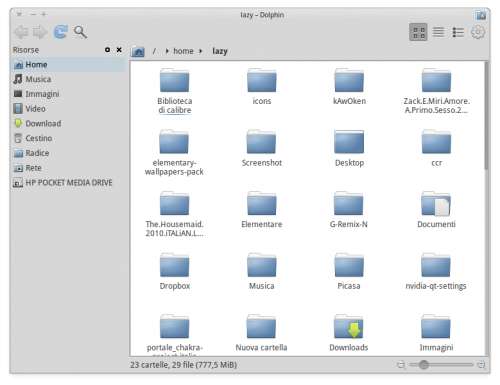This screenshot has height=385, width=500.
Task: Expand the arrow before home breadcrumb
Action: click(x=167, y=51)
